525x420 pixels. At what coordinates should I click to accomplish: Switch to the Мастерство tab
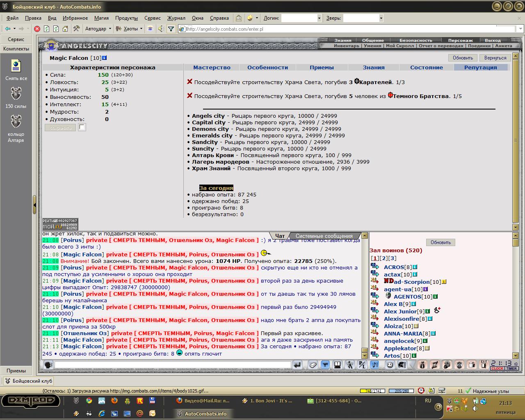click(212, 67)
